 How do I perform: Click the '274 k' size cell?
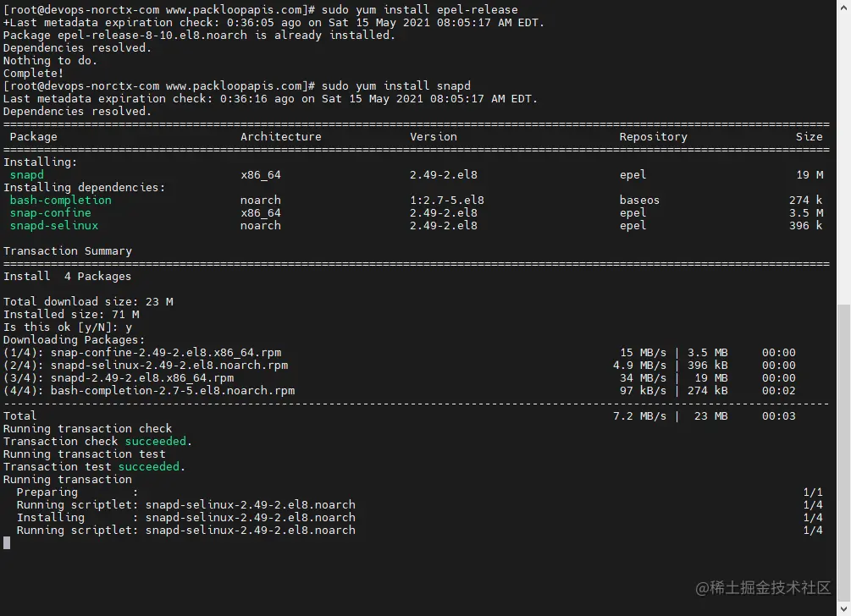coord(806,200)
